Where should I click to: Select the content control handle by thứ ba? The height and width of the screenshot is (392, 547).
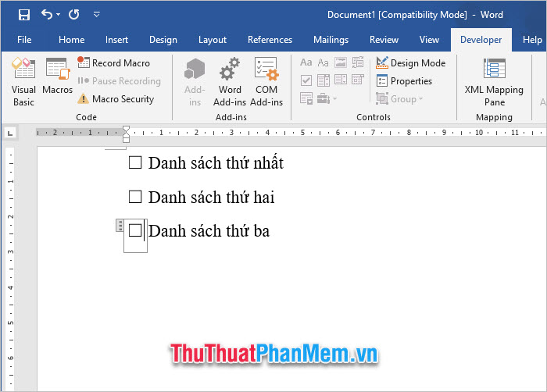click(x=120, y=226)
